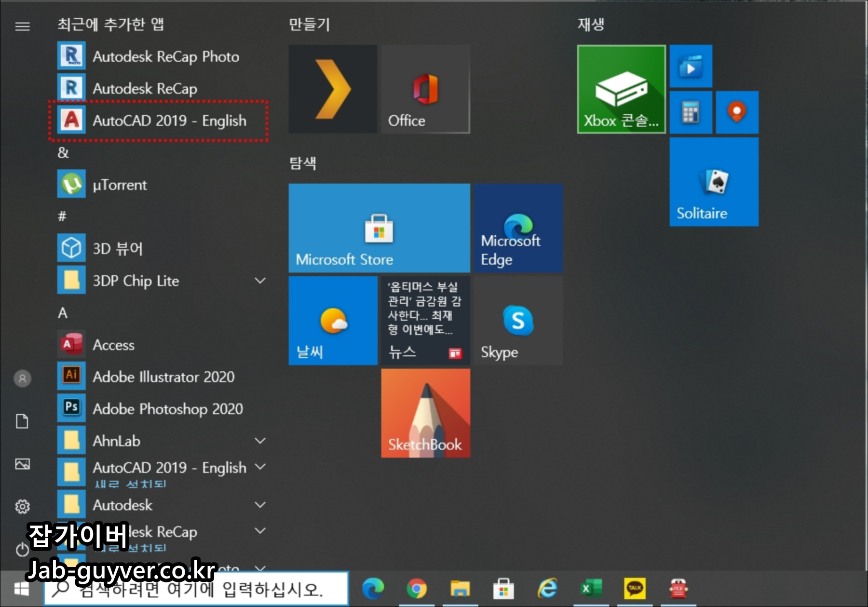Open Chrome from the taskbar
868x607 pixels.
(416, 588)
